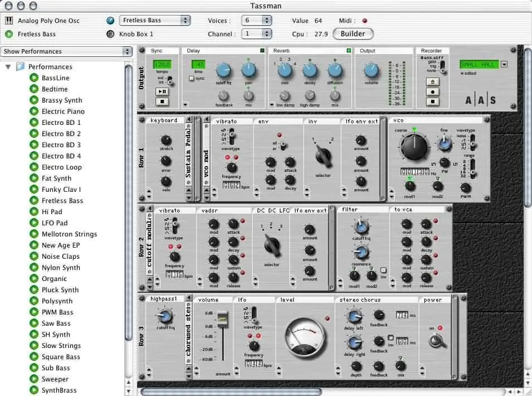Click the VCO frequency Hz counter display
The image size is (532, 396).
pyautogui.click(x=414, y=172)
